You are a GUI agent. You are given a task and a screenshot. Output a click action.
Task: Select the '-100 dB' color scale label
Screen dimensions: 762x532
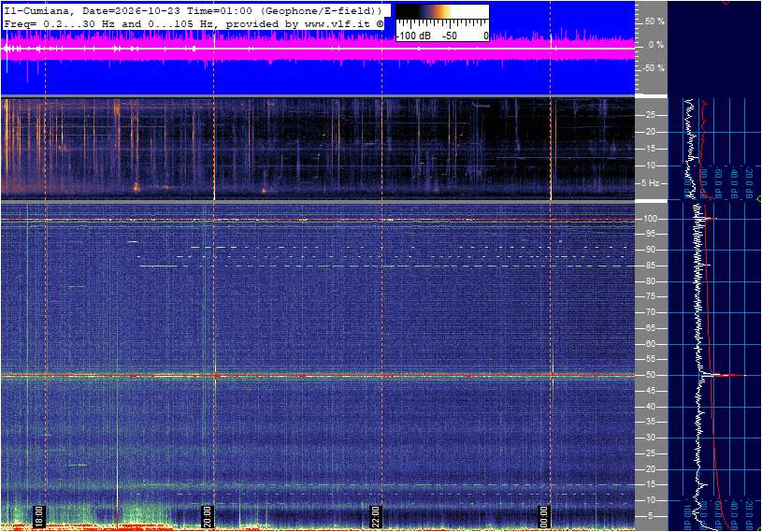pyautogui.click(x=413, y=36)
